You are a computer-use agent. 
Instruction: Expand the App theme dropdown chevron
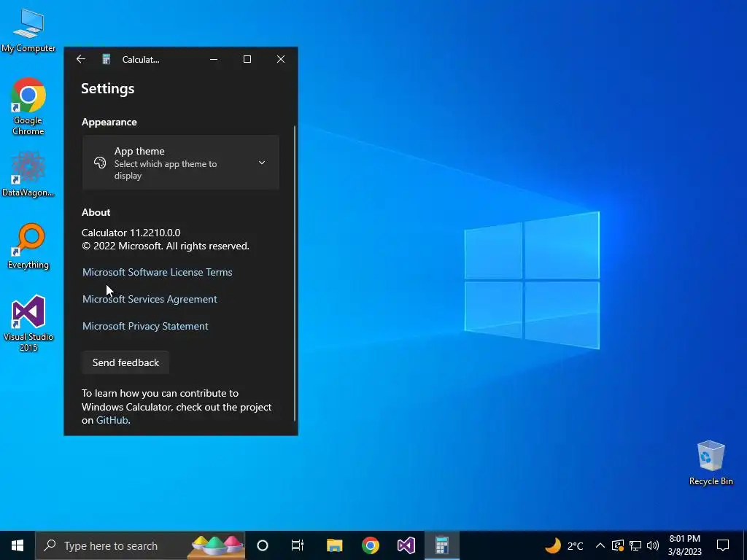[x=262, y=163]
